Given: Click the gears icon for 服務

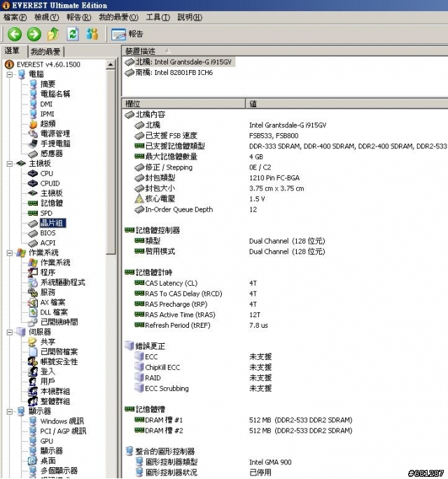Looking at the screenshot, I should click(x=33, y=292).
